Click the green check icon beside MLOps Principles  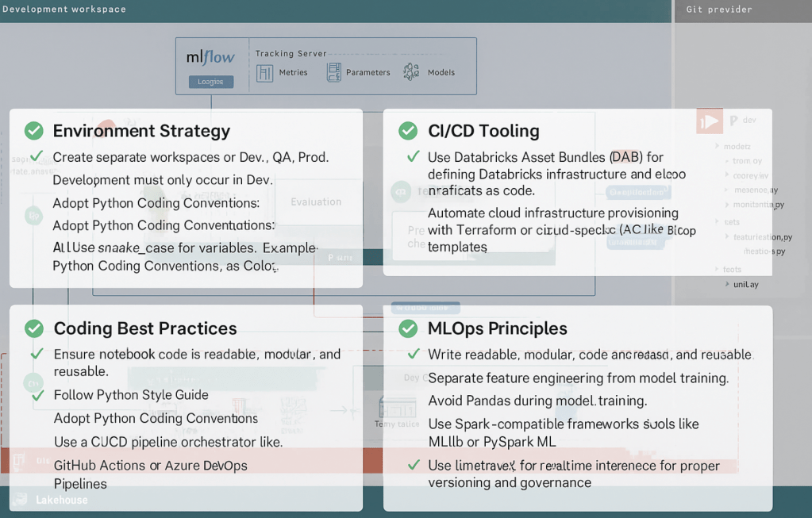pos(408,328)
